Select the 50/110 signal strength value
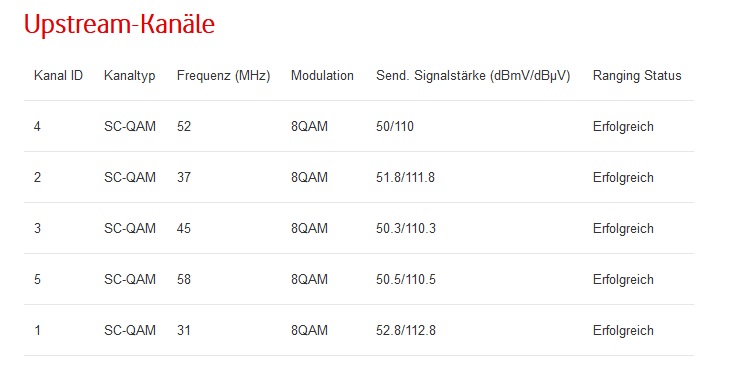The height and width of the screenshot is (387, 737). (395, 126)
